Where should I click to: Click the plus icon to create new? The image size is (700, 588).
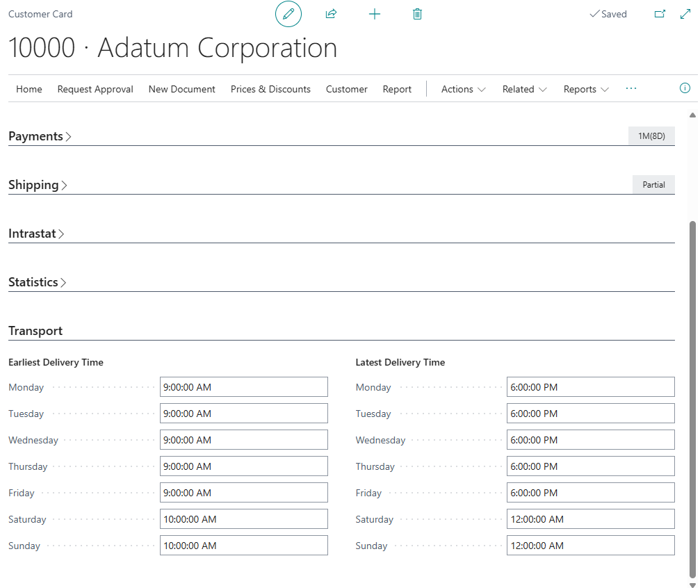click(x=374, y=14)
